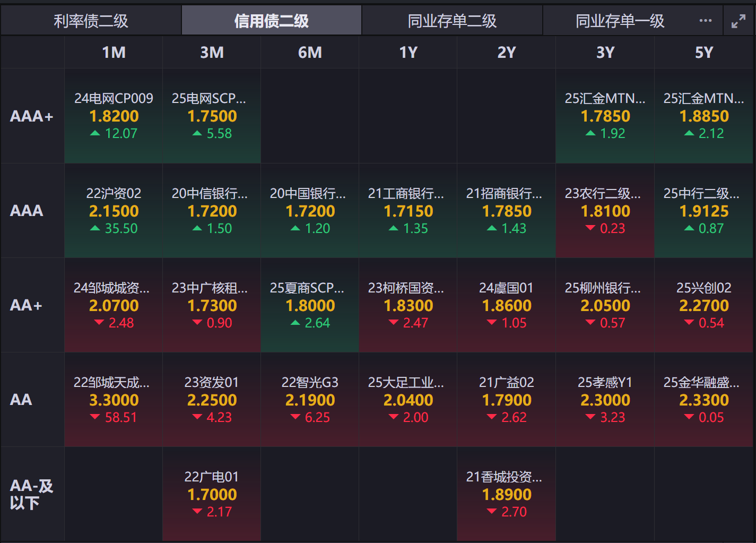Select the AA rating row label

pyautogui.click(x=21, y=400)
